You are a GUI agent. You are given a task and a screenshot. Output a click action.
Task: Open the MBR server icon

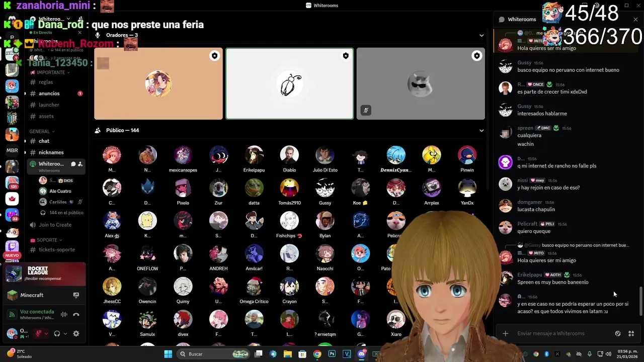point(12,150)
